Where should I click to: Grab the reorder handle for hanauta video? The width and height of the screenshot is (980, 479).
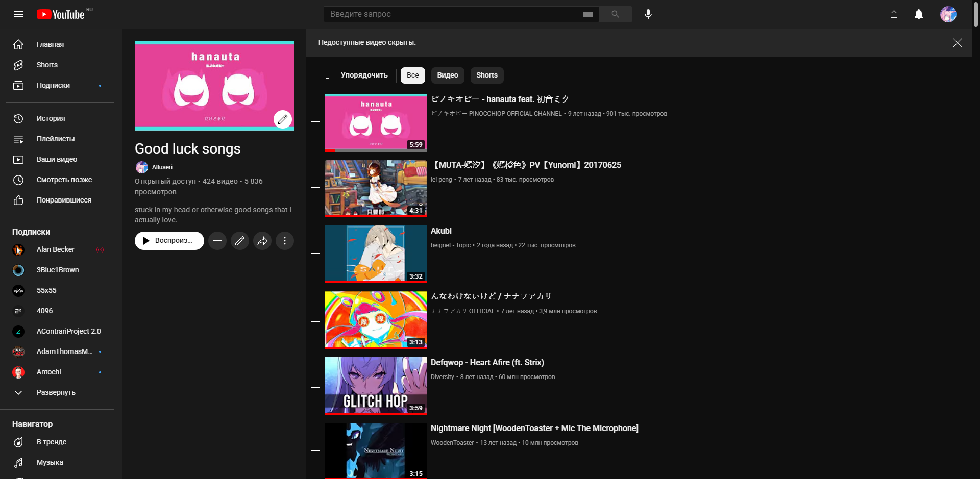[315, 123]
